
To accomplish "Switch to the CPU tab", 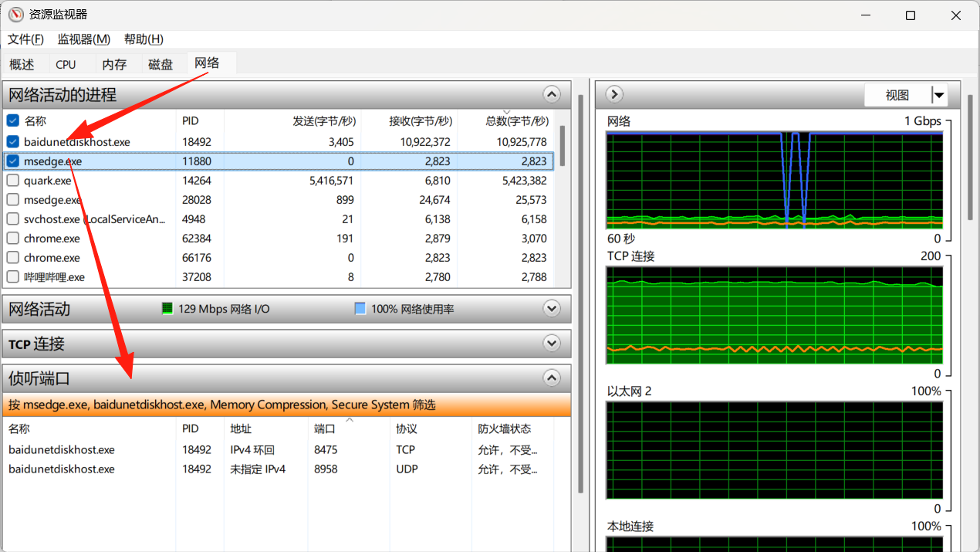I will click(66, 65).
